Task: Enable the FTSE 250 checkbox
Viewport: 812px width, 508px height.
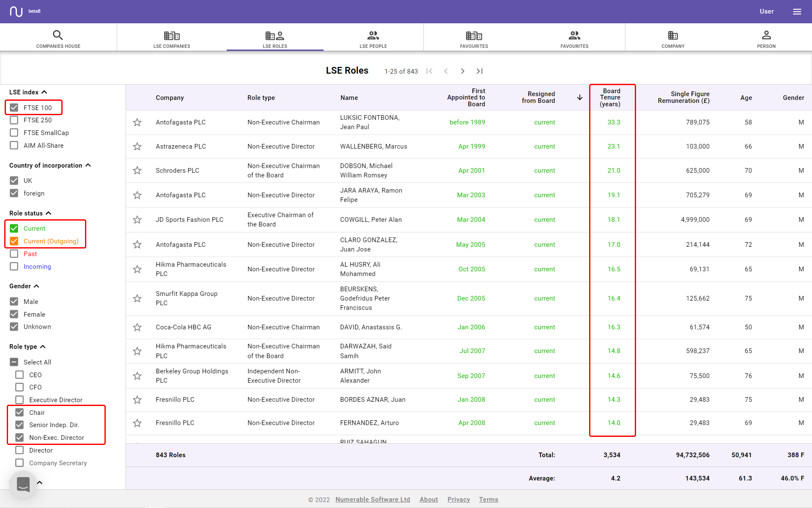Action: click(x=14, y=120)
